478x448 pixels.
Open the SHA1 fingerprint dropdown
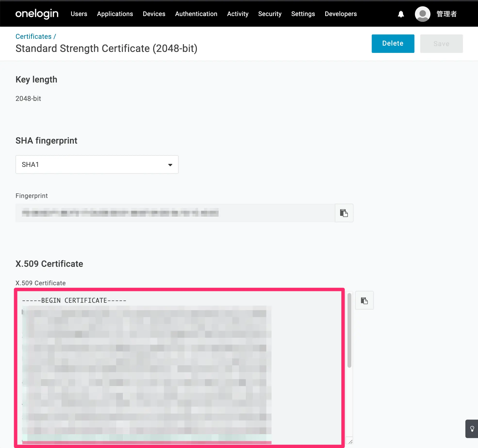tap(97, 164)
